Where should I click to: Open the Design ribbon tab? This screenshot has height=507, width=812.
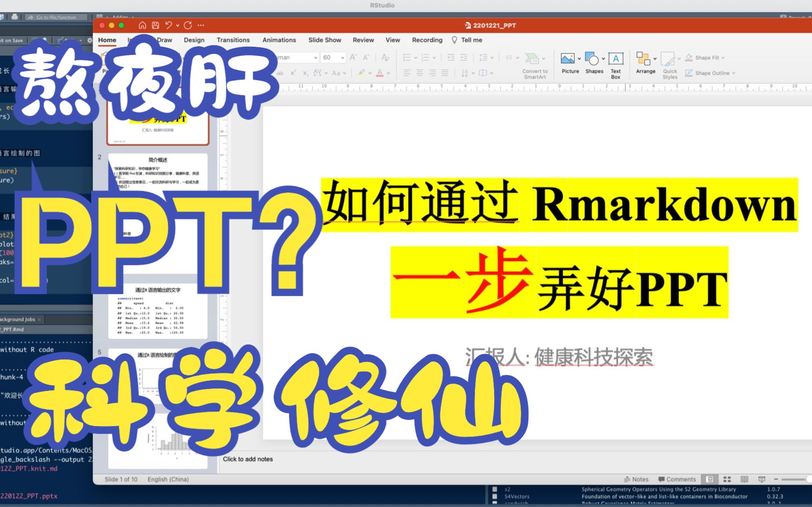coord(194,40)
